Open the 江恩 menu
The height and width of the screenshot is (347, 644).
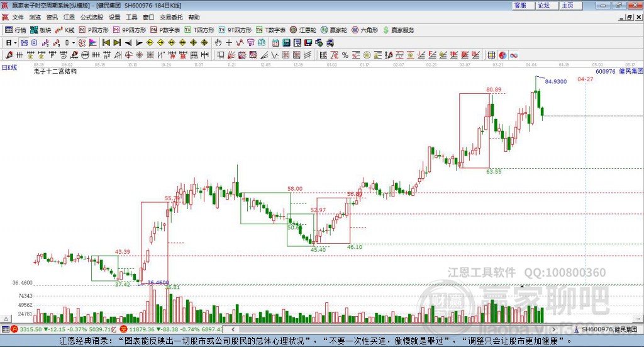pyautogui.click(x=69, y=17)
